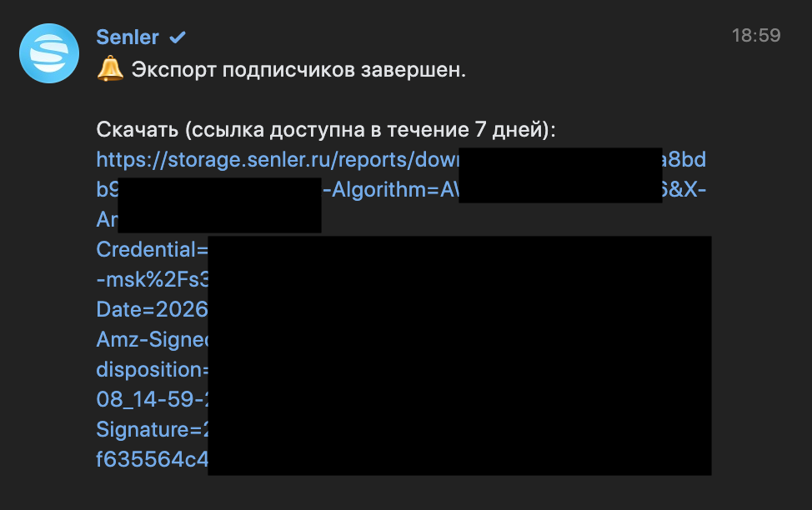Click the blue verified checkmark badge
This screenshot has height=510, width=812.
click(178, 37)
